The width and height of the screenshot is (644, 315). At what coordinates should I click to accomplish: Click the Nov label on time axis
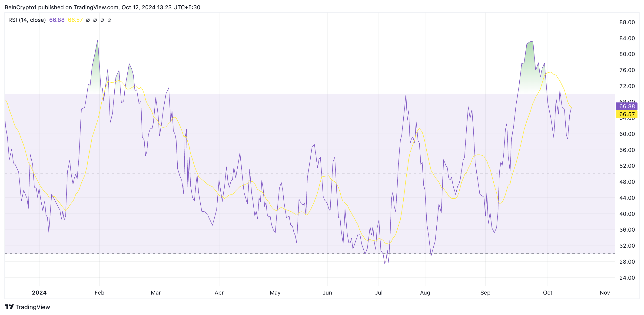[x=605, y=293]
